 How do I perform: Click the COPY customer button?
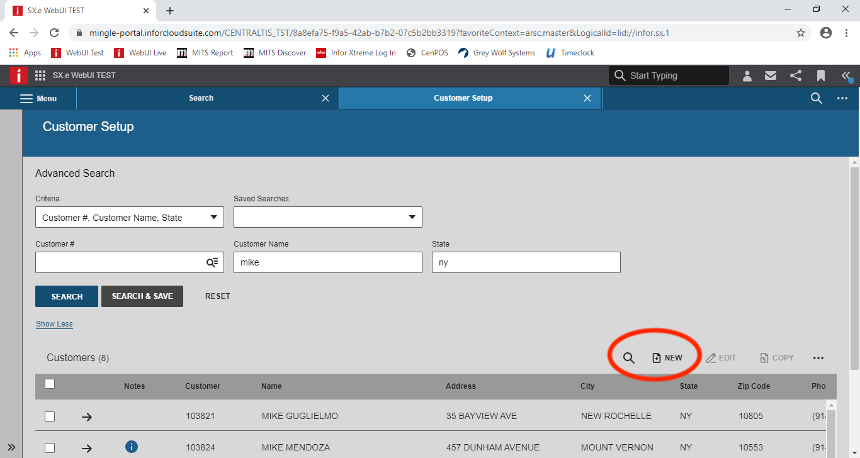click(x=777, y=358)
